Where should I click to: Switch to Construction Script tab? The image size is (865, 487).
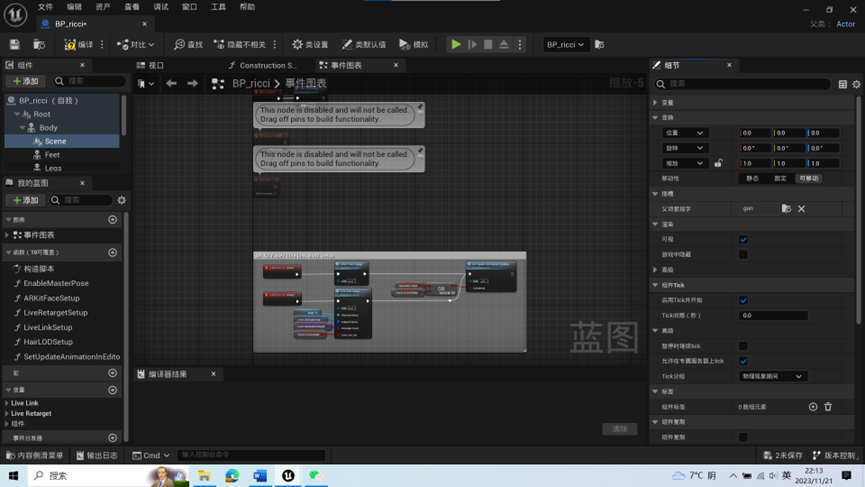263,65
